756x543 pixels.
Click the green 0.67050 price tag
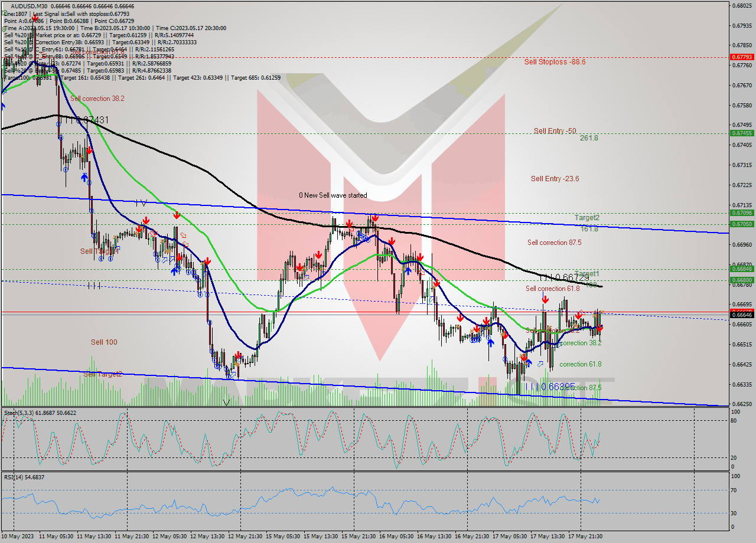[x=742, y=224]
